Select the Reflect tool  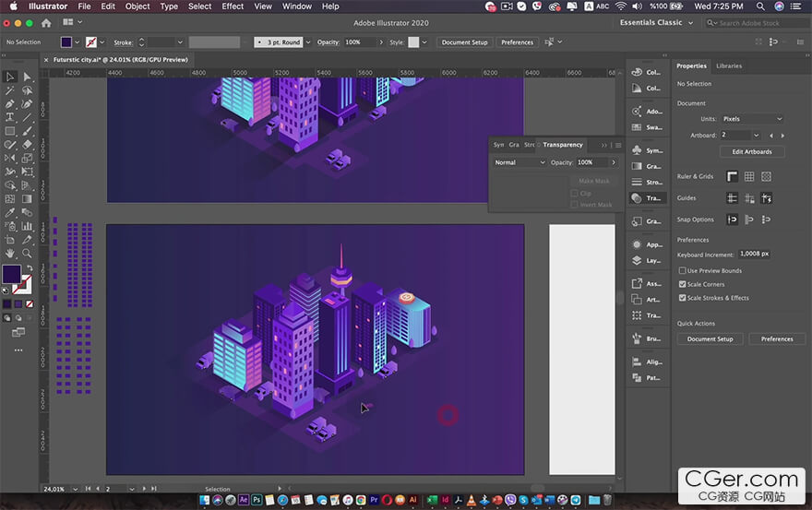point(10,158)
